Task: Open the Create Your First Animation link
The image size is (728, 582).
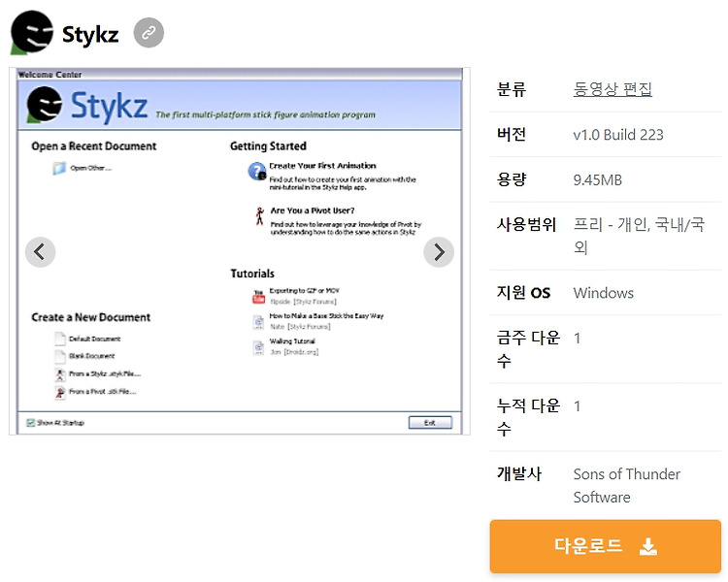Action: [x=322, y=166]
